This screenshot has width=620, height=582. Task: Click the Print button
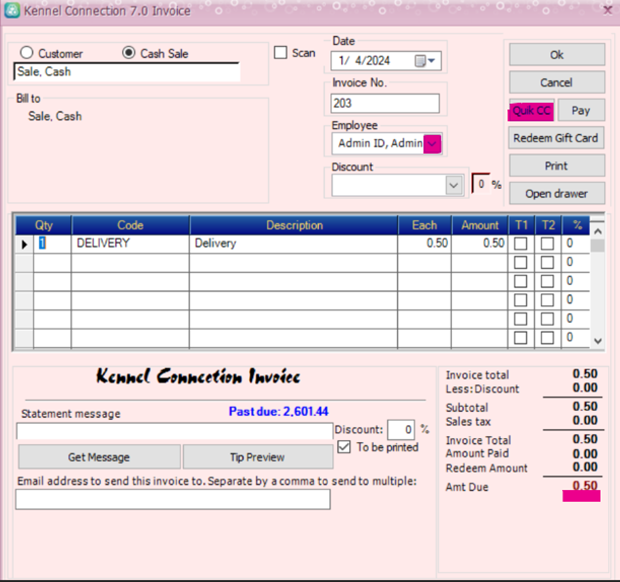[557, 166]
